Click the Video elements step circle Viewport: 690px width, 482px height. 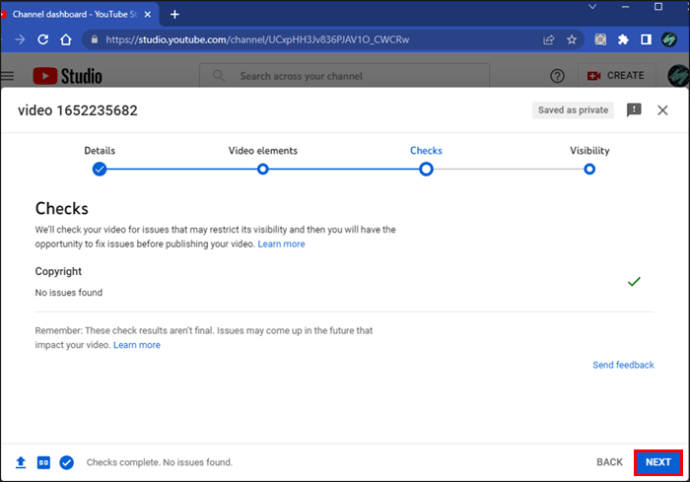263,169
